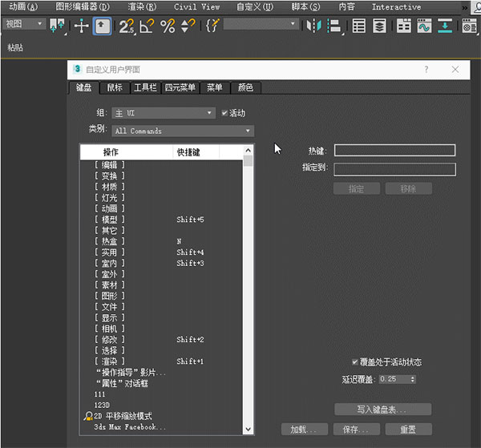
Task: Click the Select and Move tool icon
Action: click(82, 26)
